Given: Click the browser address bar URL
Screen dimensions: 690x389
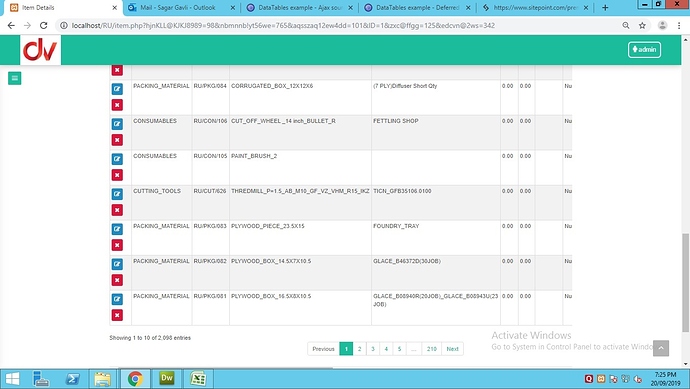Looking at the screenshot, I should (283, 26).
